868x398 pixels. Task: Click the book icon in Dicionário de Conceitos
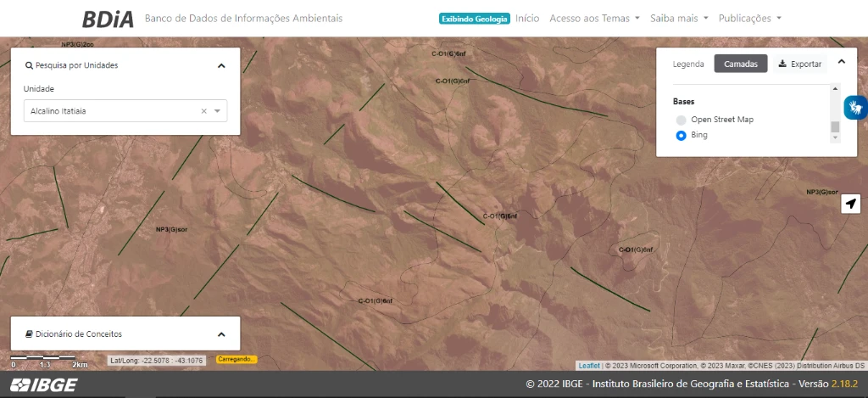click(x=30, y=334)
